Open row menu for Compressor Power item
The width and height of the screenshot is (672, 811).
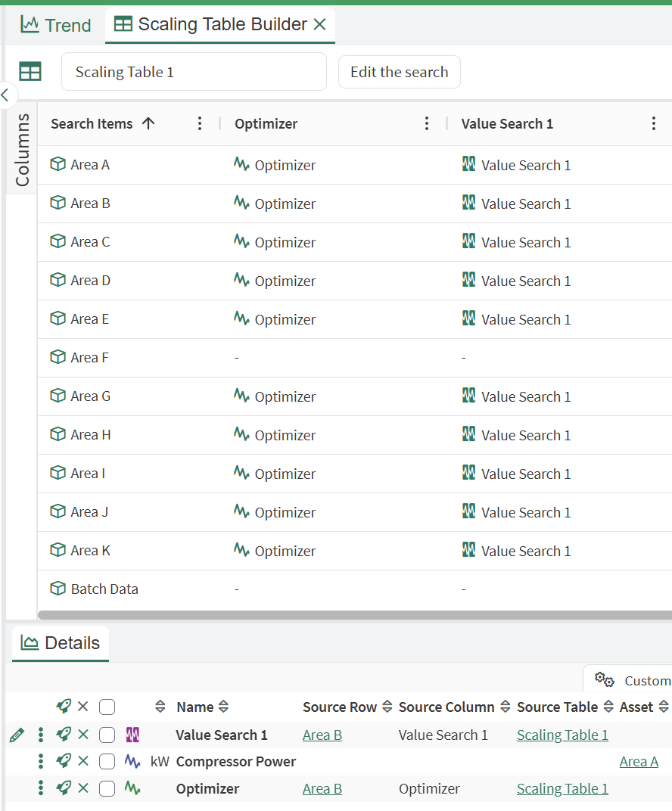pos(41,761)
